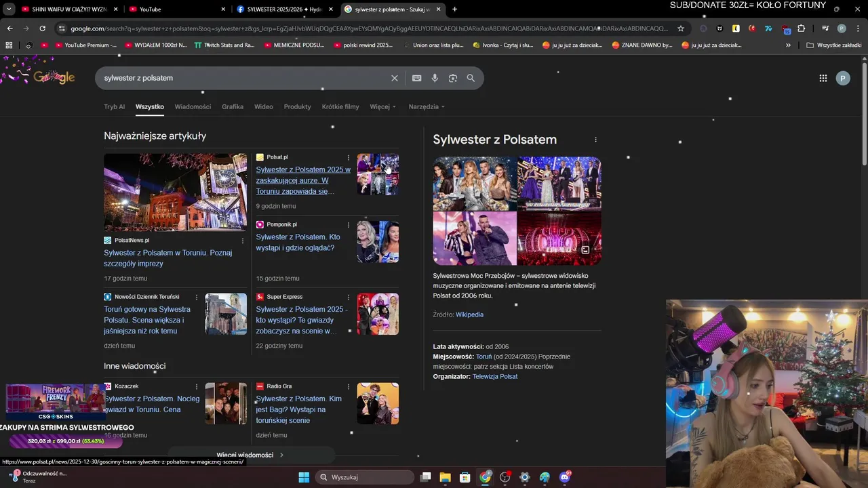Open Sylwester z Polsatem 2025 Polsat.pl article
868x488 pixels.
point(303,180)
